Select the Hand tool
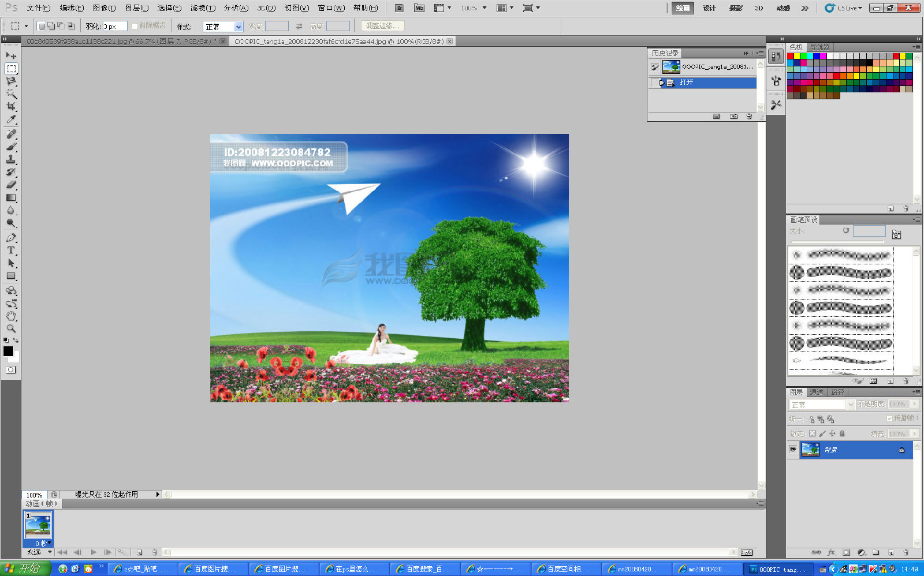 (x=11, y=316)
